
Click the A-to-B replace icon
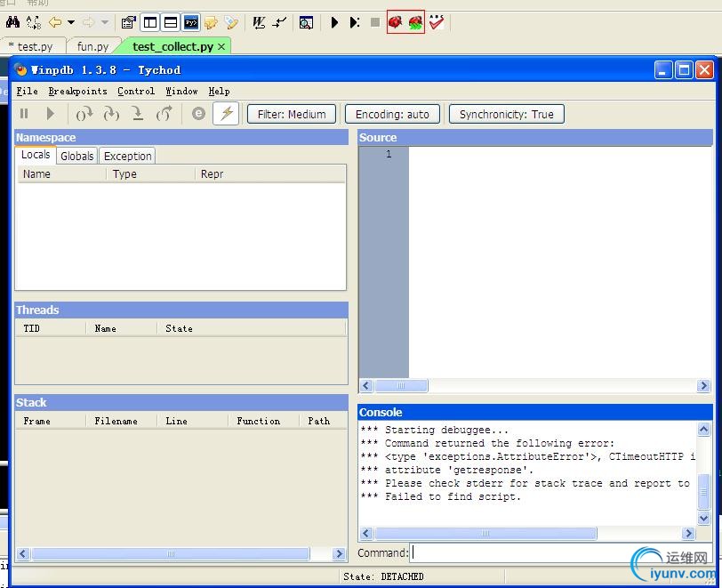point(33,21)
